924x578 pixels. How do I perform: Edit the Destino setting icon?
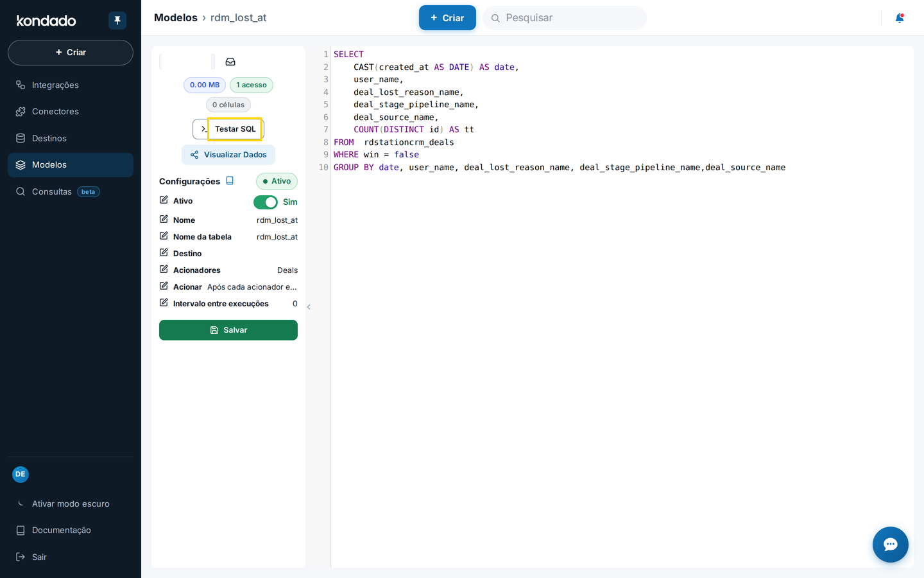click(x=164, y=252)
